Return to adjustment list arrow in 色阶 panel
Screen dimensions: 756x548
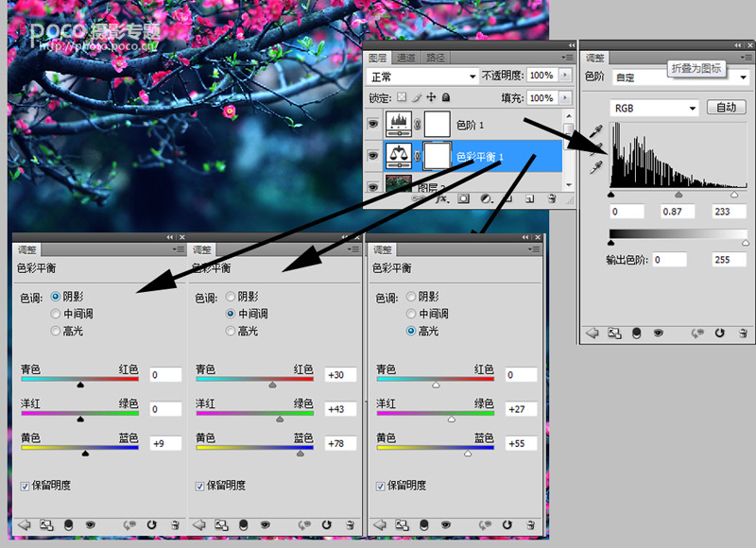592,333
